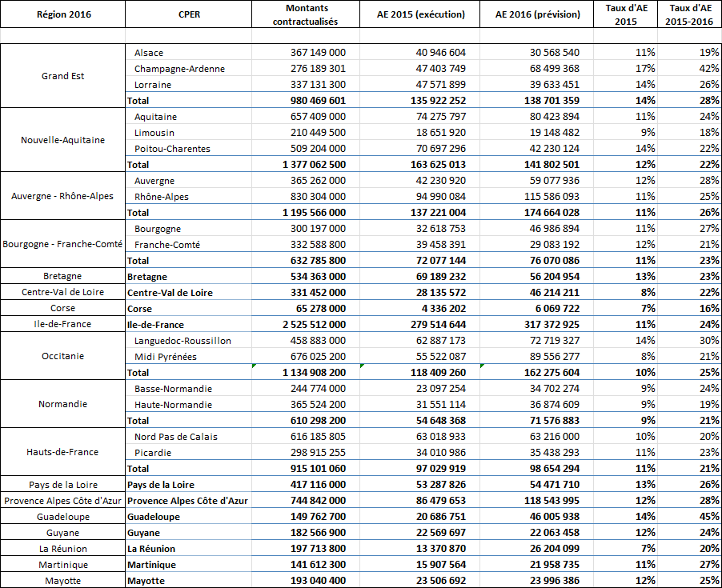The image size is (722, 588).
Task: Select the 'Champagne-Ardenne' CPER cell
Action: tap(179, 69)
